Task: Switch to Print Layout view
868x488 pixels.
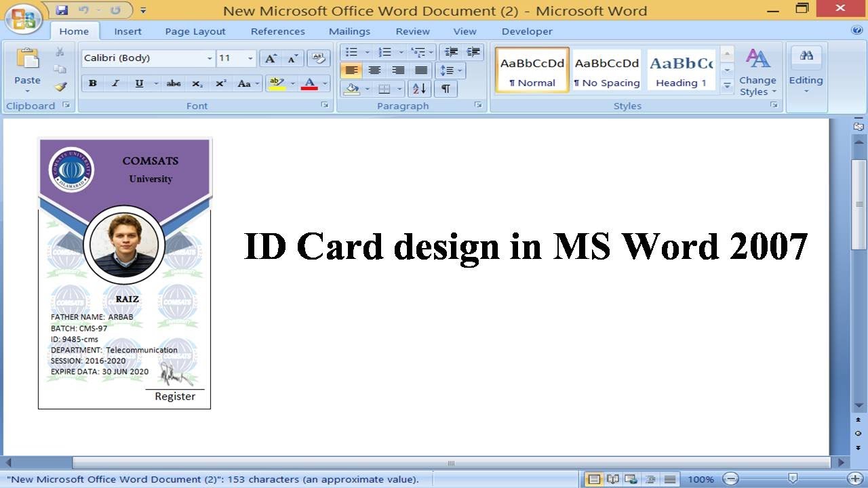Action: point(594,479)
